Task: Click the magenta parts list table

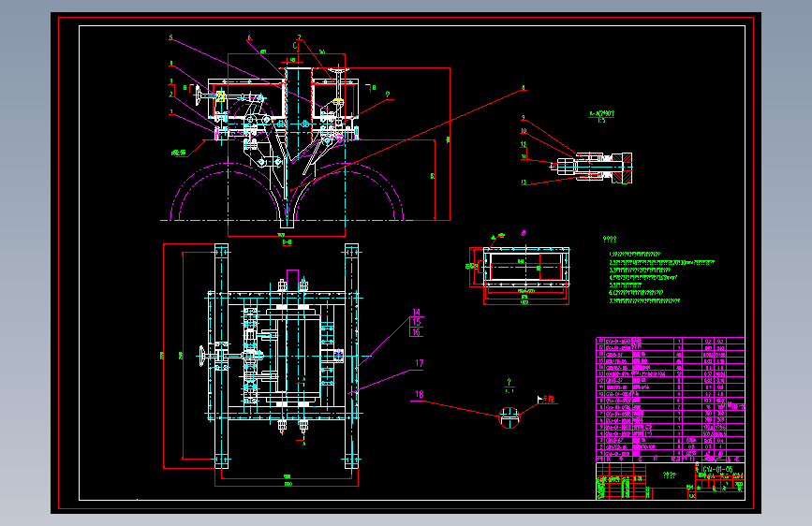Action: 670,400
